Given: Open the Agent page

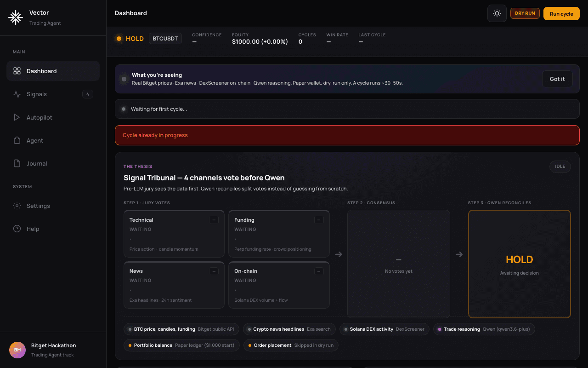Looking at the screenshot, I should tap(53, 140).
